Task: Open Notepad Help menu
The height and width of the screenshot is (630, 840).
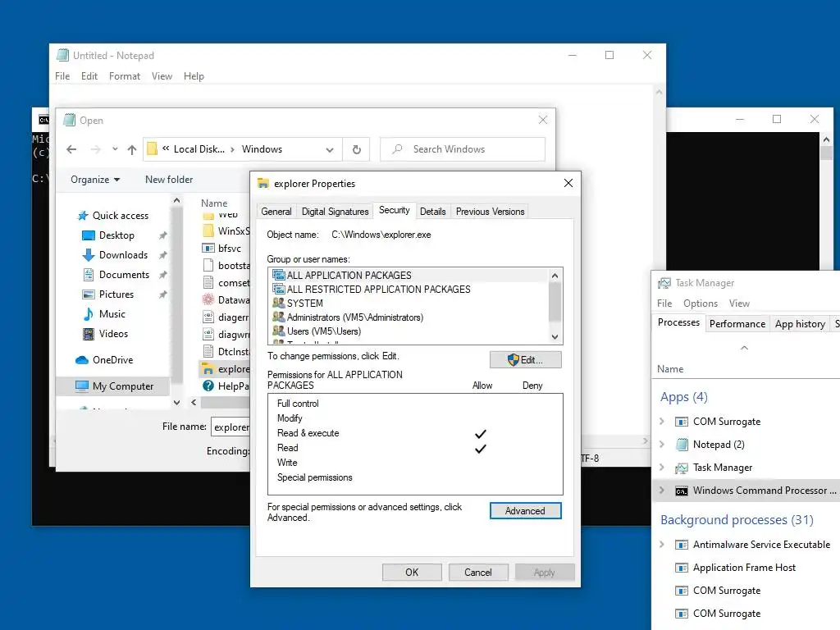Action: click(x=194, y=76)
